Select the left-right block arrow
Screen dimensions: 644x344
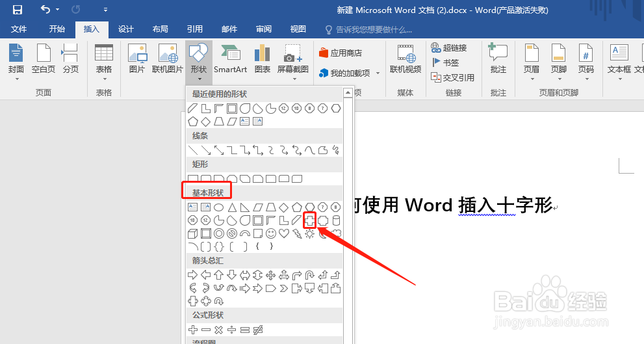[x=245, y=275]
